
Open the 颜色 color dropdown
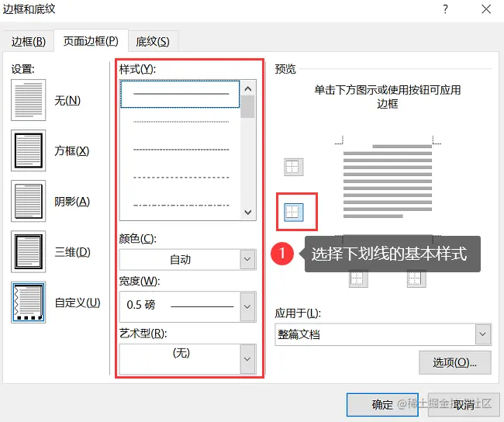click(x=247, y=259)
